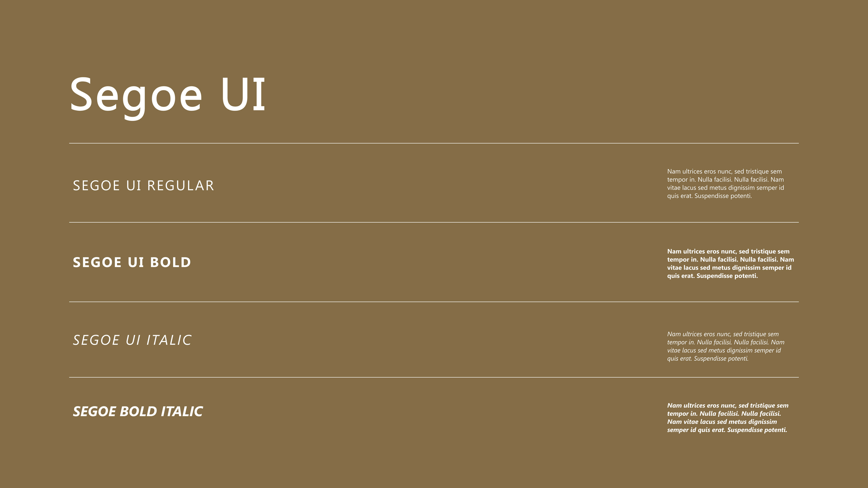The width and height of the screenshot is (868, 488).
Task: Click the word BOLD in second heading
Action: point(170,262)
